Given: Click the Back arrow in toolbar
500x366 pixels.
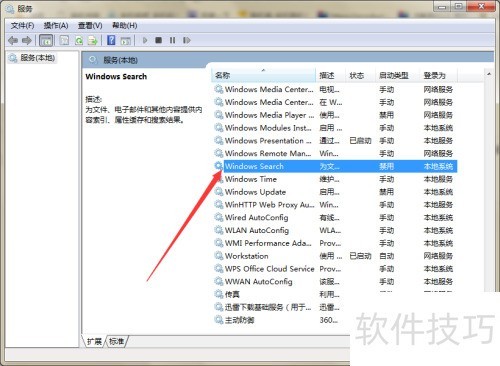Looking at the screenshot, I should click(13, 41).
